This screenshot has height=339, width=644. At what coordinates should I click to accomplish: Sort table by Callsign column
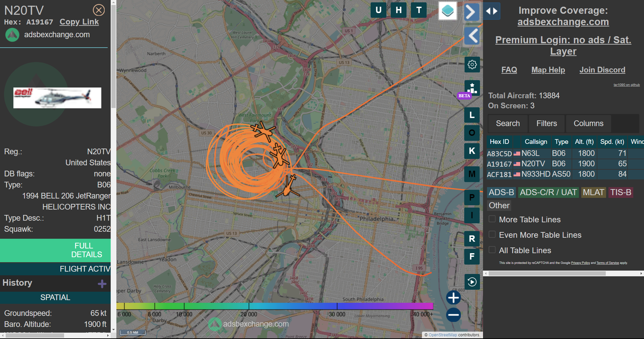(x=536, y=142)
